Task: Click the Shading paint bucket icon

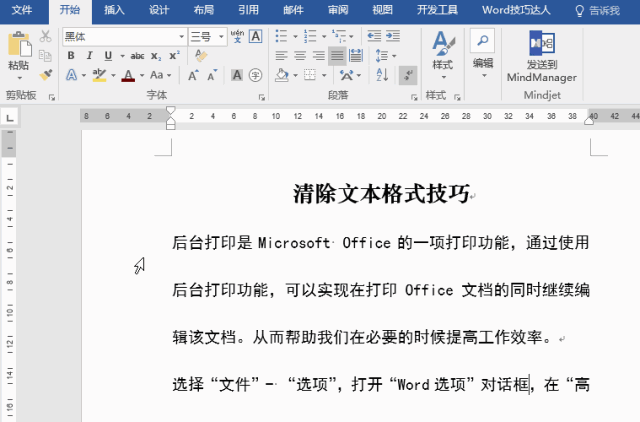Action: (282, 75)
